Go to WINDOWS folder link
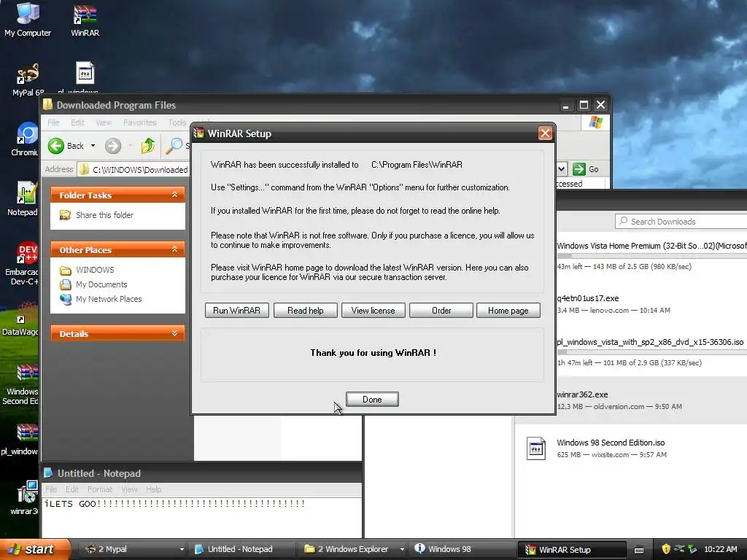This screenshot has width=747, height=560. point(95,270)
